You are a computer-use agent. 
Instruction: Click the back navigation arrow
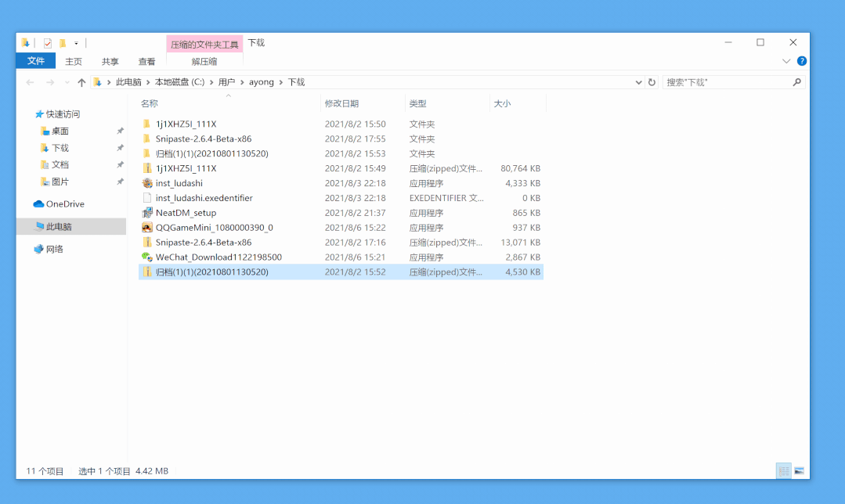(29, 81)
